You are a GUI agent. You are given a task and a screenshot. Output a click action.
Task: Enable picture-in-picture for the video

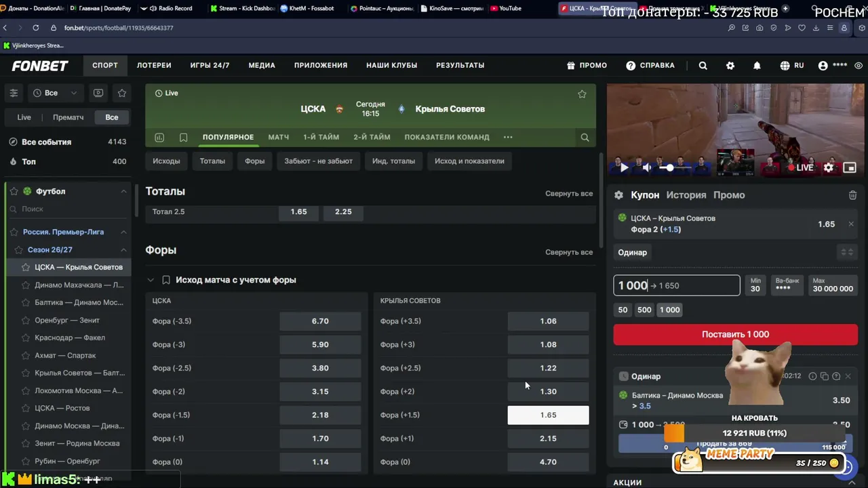point(850,167)
